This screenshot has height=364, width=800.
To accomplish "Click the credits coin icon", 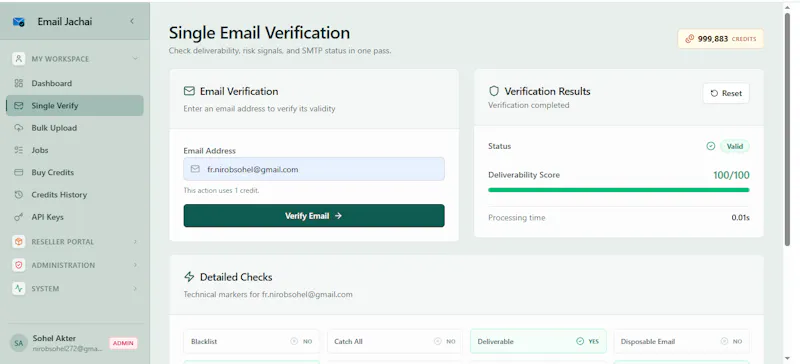I will coord(690,39).
